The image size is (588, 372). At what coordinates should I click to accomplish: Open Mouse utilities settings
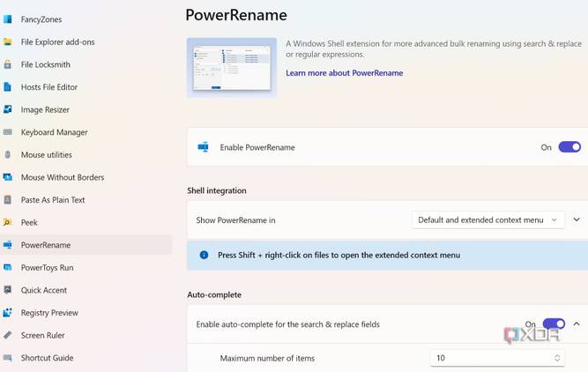pos(47,155)
